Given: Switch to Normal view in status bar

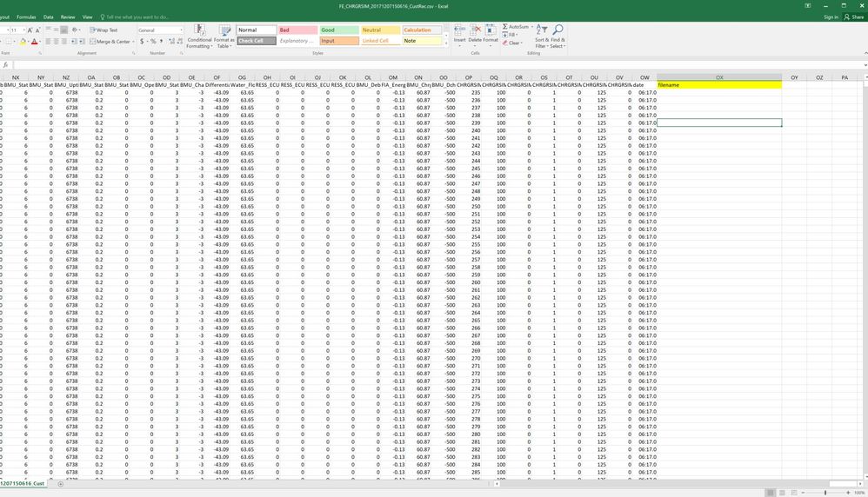Looking at the screenshot, I should coord(770,492).
